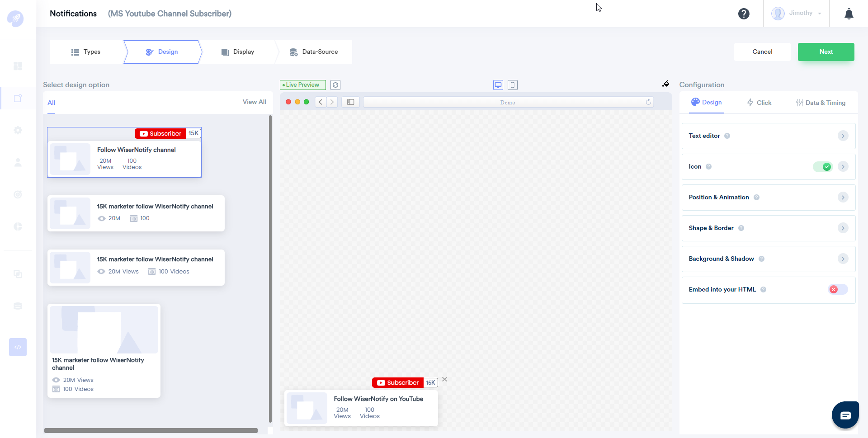Open the notifications icon in sidebar

point(18,98)
